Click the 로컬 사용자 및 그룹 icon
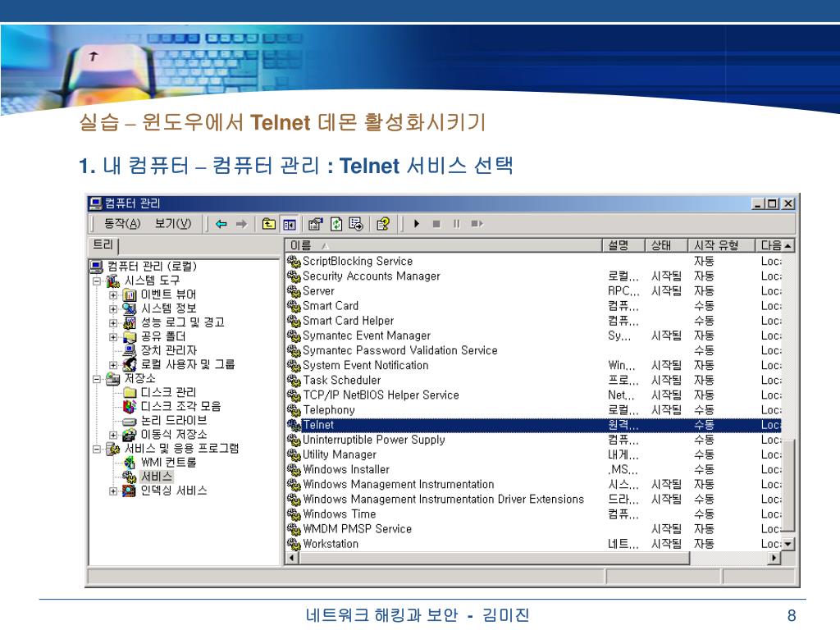Image resolution: width=840 pixels, height=630 pixels. 129,364
